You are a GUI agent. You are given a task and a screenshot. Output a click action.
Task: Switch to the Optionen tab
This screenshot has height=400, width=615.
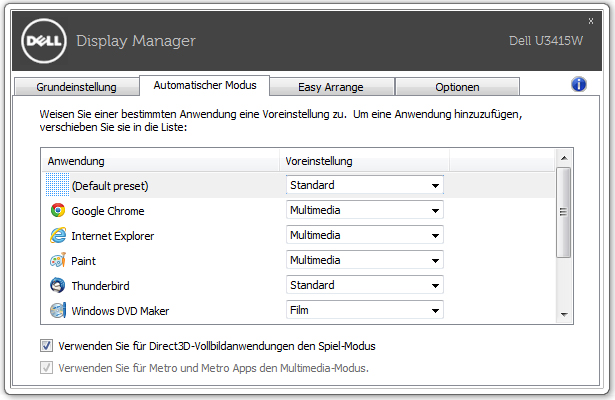coord(457,87)
